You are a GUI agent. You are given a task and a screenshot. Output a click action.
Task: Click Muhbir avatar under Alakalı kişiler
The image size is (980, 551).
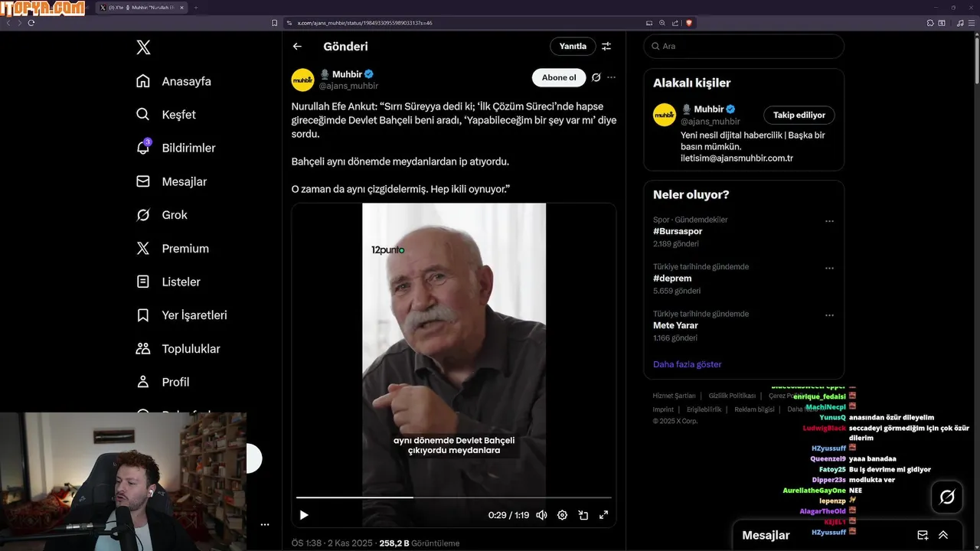(665, 115)
